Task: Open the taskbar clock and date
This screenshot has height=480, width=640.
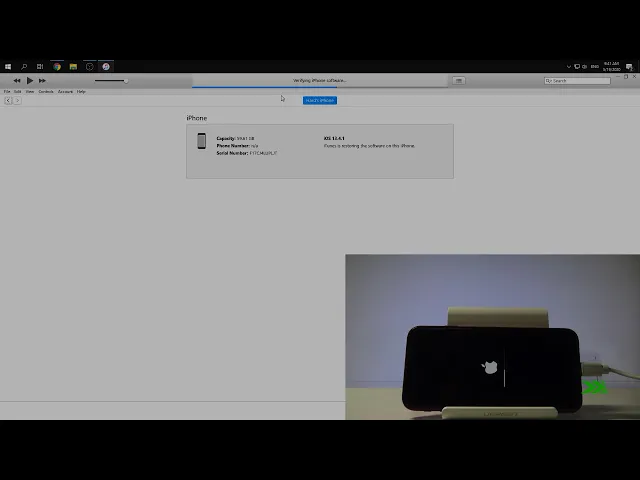Action: tap(611, 67)
